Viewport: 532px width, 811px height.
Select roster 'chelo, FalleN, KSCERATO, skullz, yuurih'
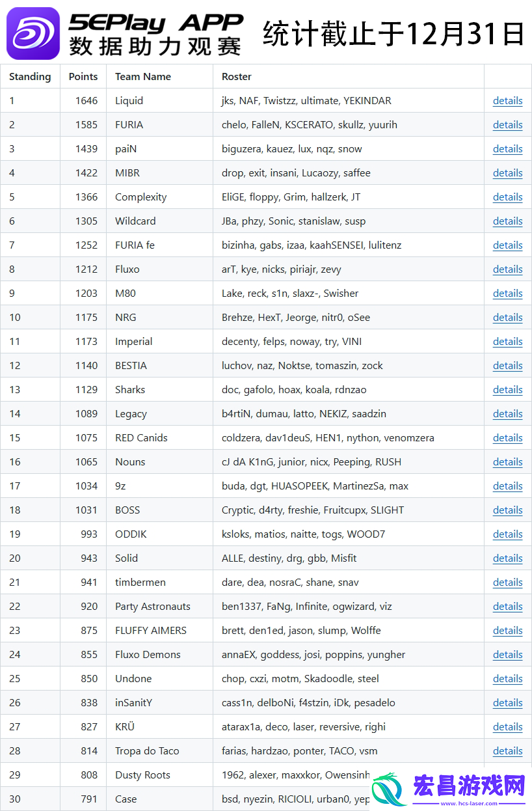tap(310, 125)
